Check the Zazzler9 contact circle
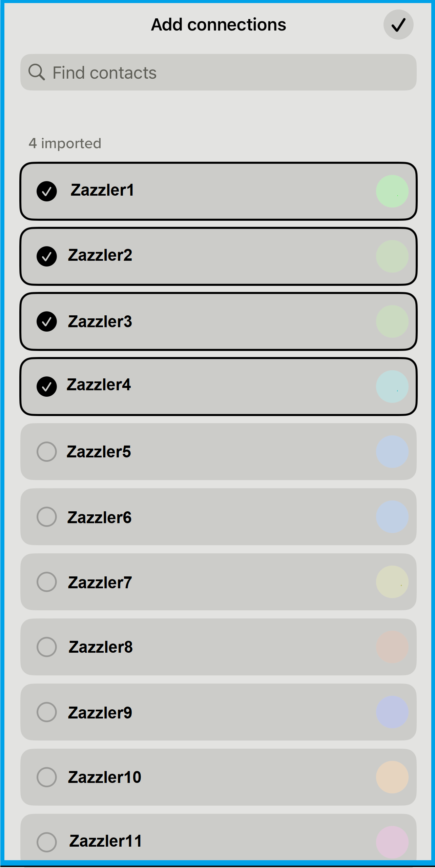The image size is (435, 868). (47, 712)
